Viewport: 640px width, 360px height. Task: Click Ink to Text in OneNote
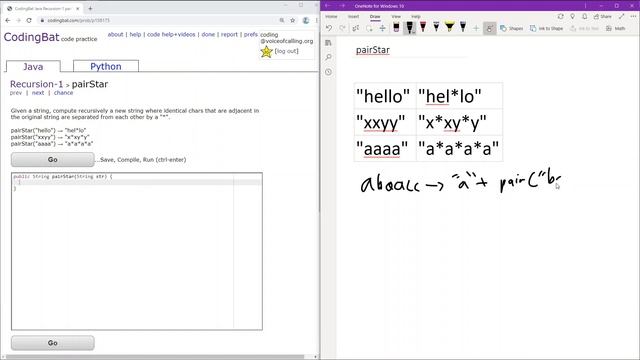584,28
